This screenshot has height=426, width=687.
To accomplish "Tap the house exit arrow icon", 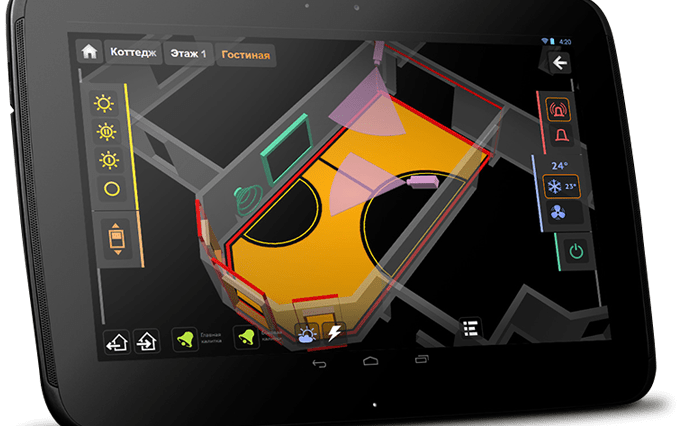I will [116, 340].
